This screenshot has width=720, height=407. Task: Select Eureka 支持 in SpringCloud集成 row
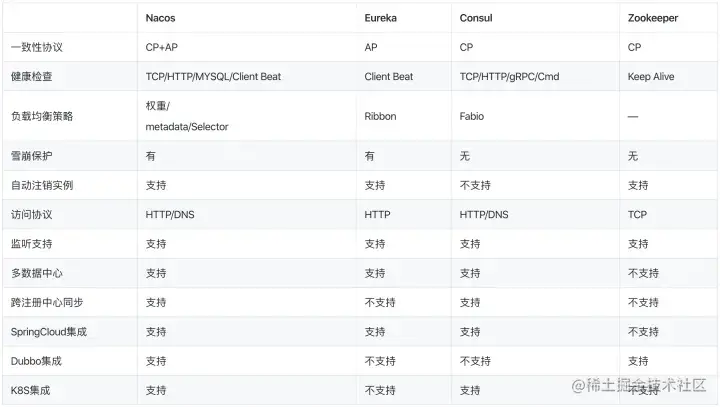(375, 332)
